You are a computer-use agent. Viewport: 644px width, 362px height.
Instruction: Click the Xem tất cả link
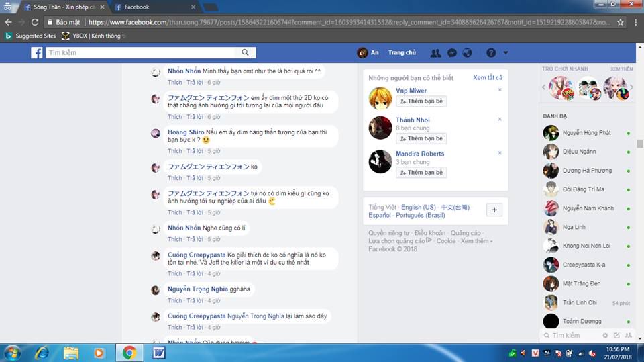487,77
